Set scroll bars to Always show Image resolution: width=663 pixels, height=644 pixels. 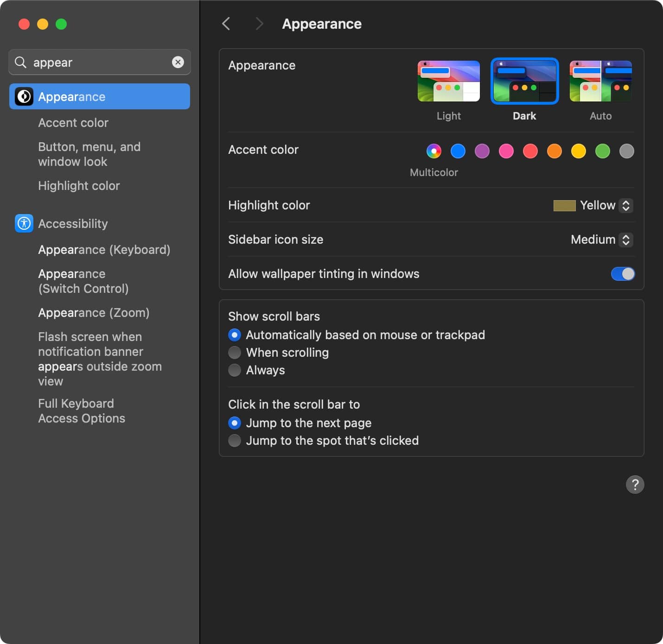click(x=235, y=370)
